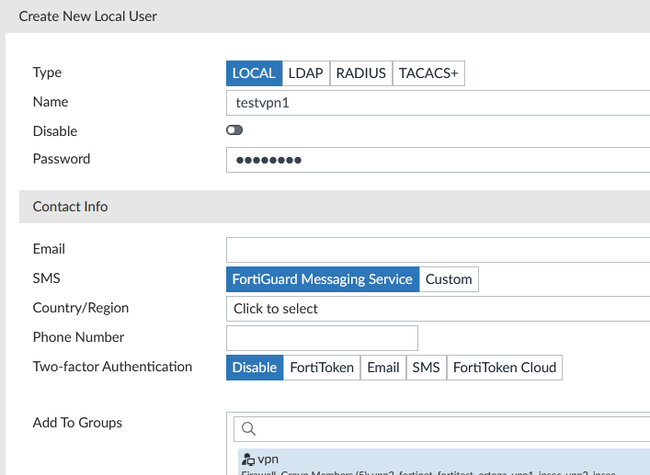Choose FortiToken two-factor option

coord(322,367)
